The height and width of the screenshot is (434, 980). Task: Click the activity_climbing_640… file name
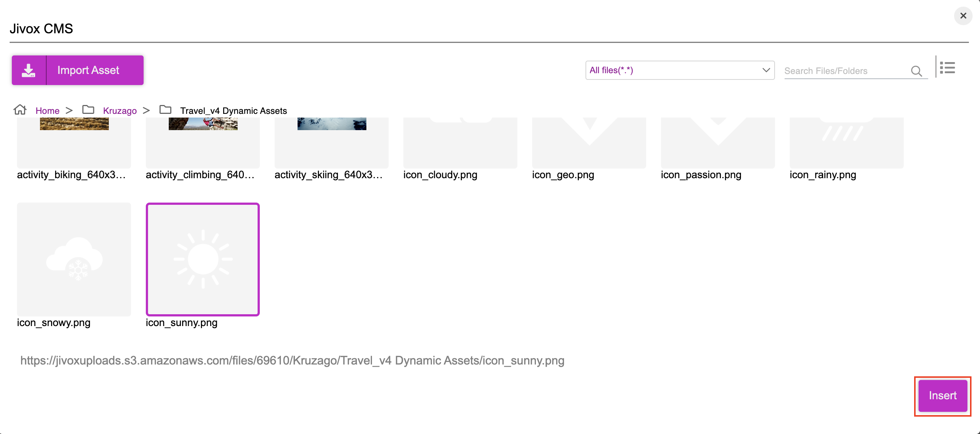tap(200, 175)
